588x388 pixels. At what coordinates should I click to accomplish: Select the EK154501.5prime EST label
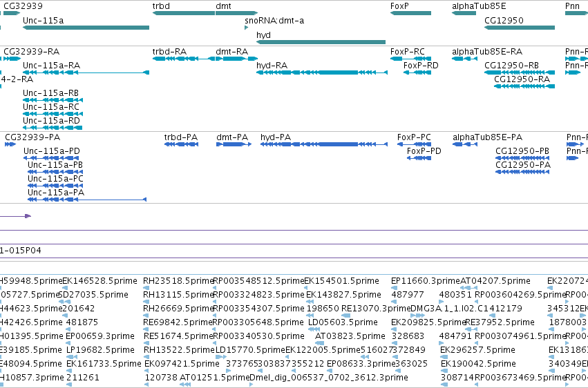click(x=341, y=281)
